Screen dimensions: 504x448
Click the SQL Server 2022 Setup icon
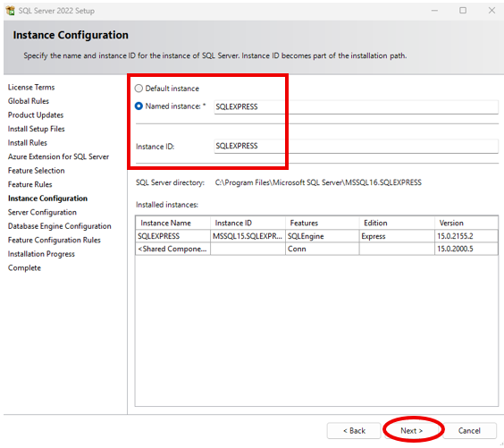[11, 11]
